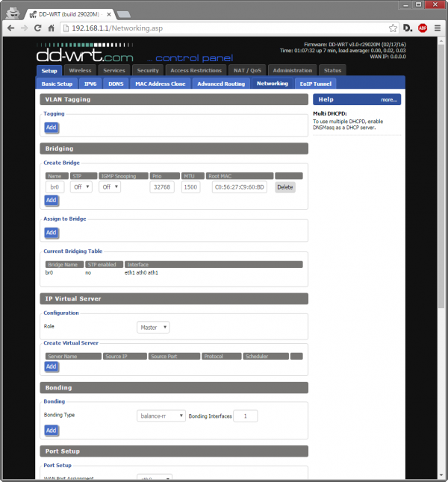
Task: Switch to the Wireless tab
Action: 80,71
